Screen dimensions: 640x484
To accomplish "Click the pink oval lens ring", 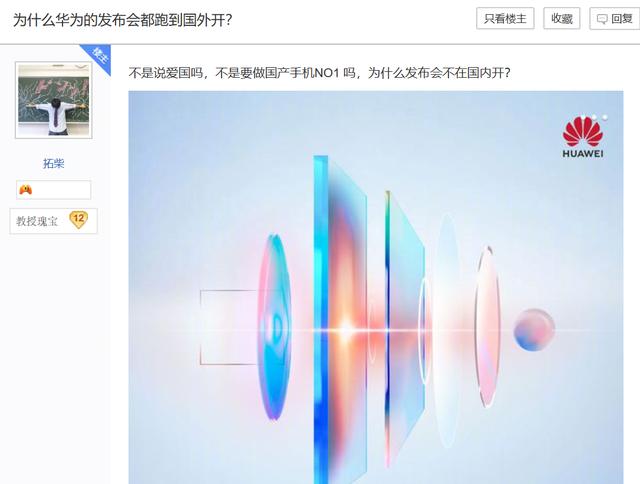I will [488, 326].
